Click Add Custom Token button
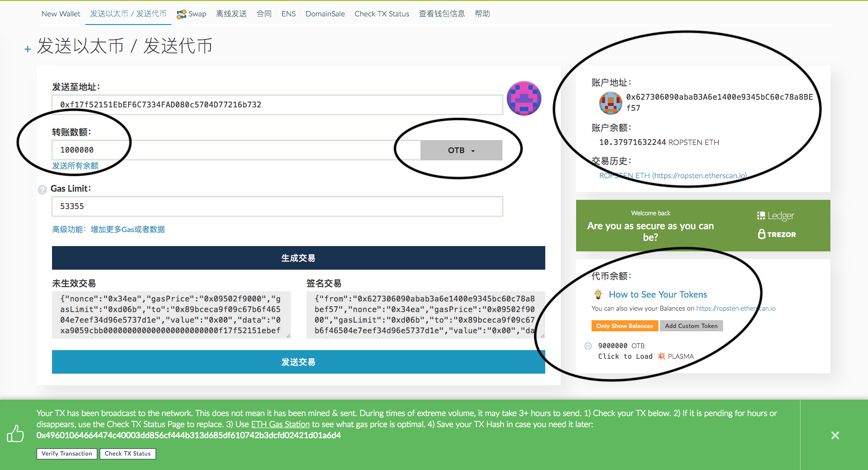 click(691, 326)
